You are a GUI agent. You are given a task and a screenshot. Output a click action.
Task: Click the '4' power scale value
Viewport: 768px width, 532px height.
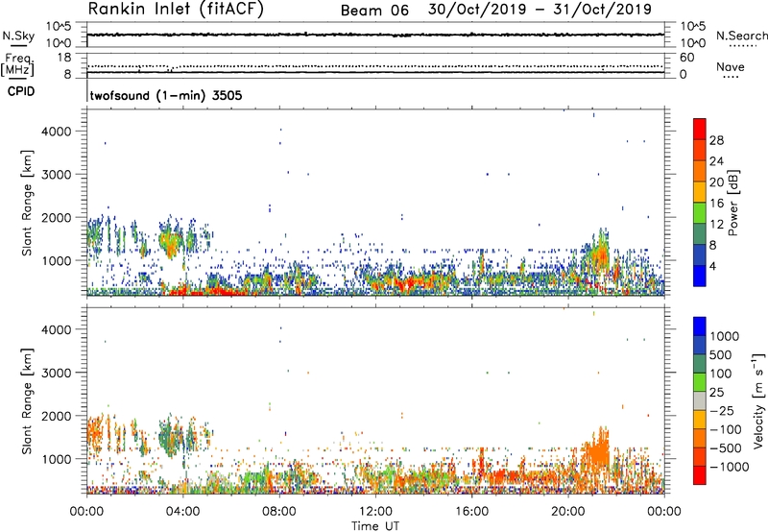click(712, 266)
